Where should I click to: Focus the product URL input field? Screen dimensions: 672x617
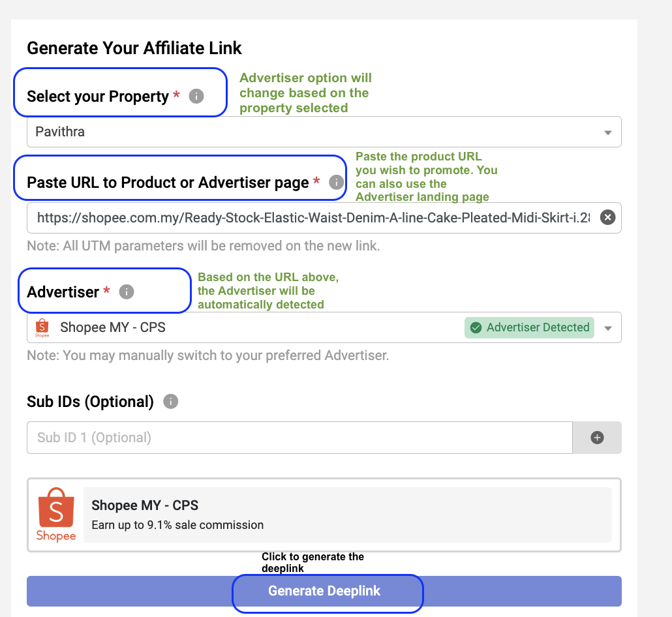point(313,218)
